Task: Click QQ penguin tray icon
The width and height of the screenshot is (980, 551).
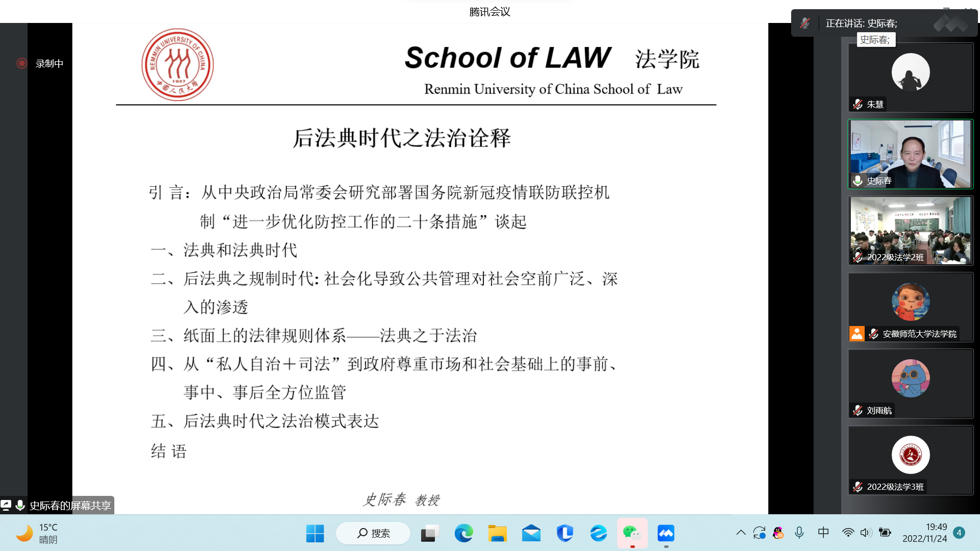Action: (778, 533)
